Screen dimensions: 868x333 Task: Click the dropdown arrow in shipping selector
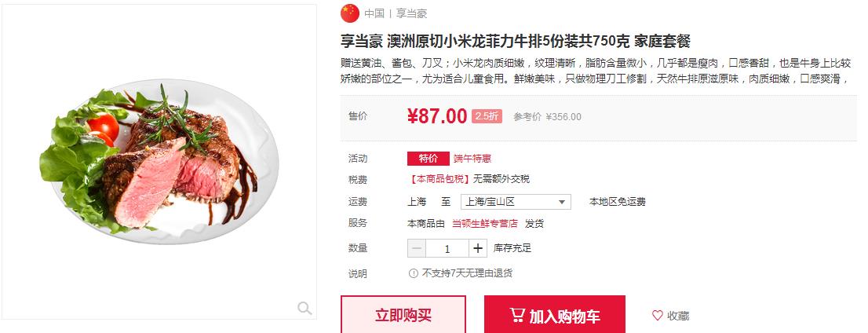point(561,203)
